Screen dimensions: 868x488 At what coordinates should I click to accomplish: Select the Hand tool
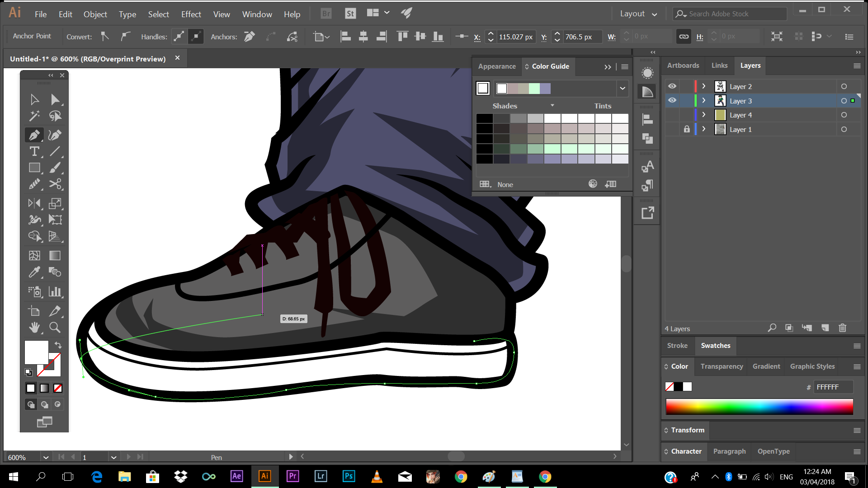pyautogui.click(x=34, y=327)
